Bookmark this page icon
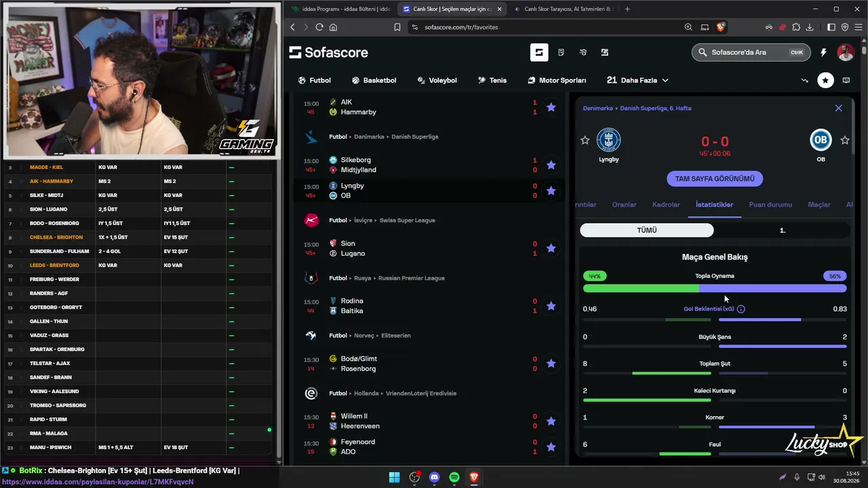The width and height of the screenshot is (868, 488). [397, 27]
